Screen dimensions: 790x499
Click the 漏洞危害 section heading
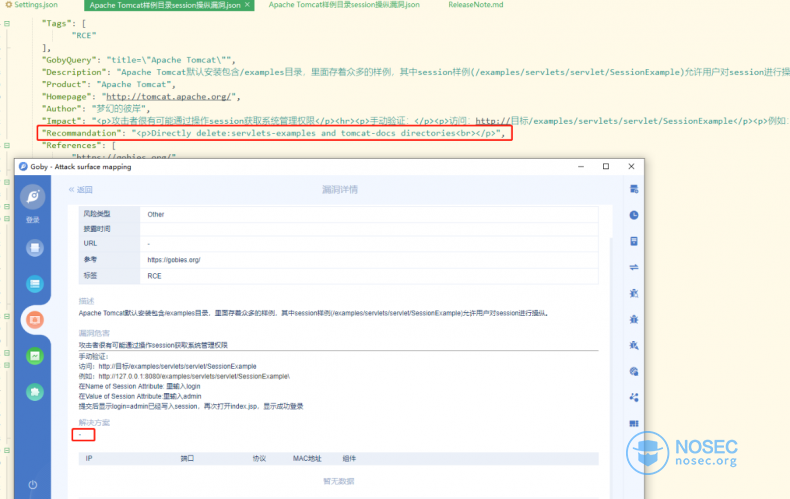click(94, 333)
